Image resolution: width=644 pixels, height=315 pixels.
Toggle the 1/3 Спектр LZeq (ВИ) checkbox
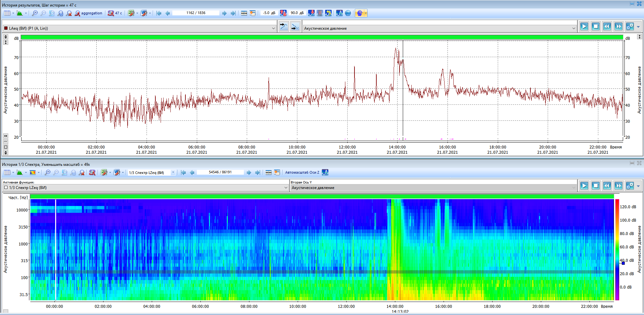click(x=6, y=188)
